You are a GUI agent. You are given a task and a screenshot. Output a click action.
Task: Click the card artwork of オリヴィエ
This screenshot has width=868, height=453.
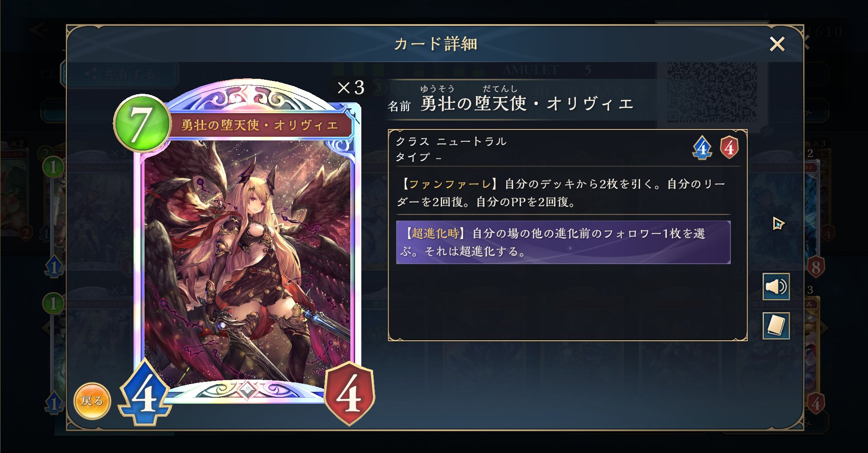[x=247, y=263]
